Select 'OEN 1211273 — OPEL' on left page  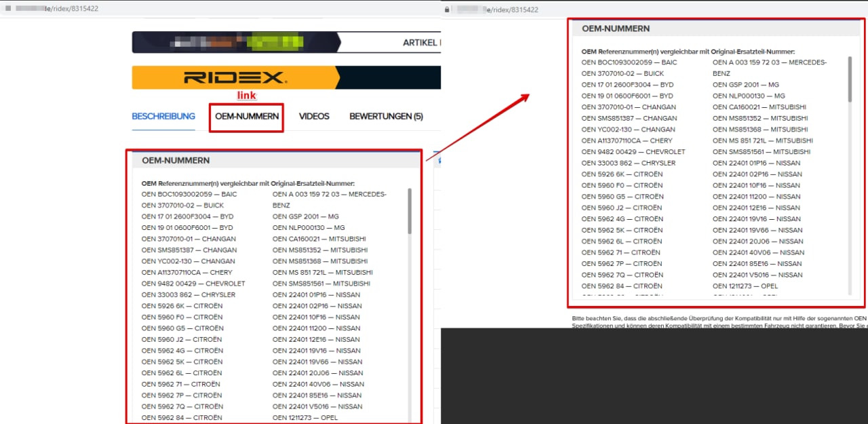coord(305,418)
